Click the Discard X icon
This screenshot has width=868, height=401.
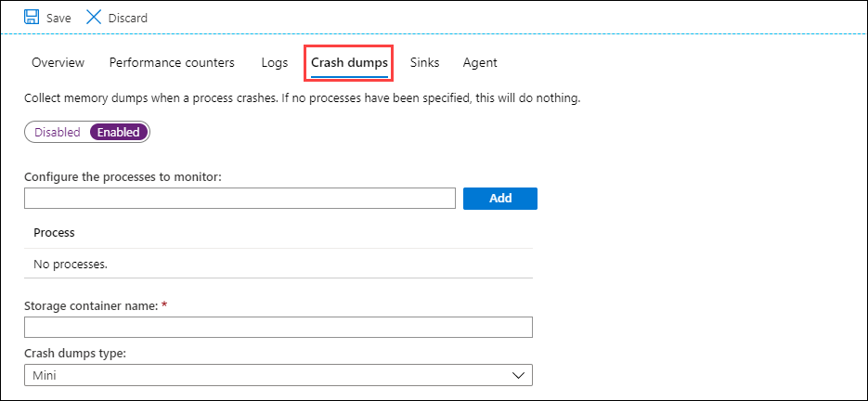point(94,18)
